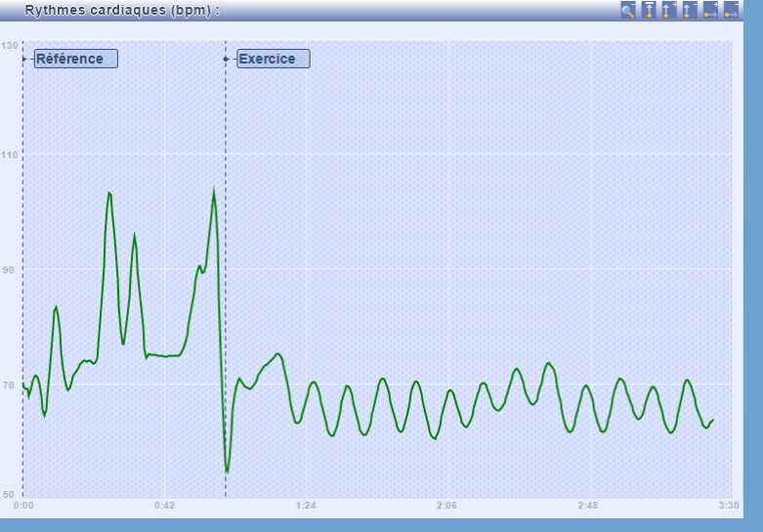The height and width of the screenshot is (532, 763).
Task: Click the 1:24 time axis label
Action: click(x=306, y=505)
